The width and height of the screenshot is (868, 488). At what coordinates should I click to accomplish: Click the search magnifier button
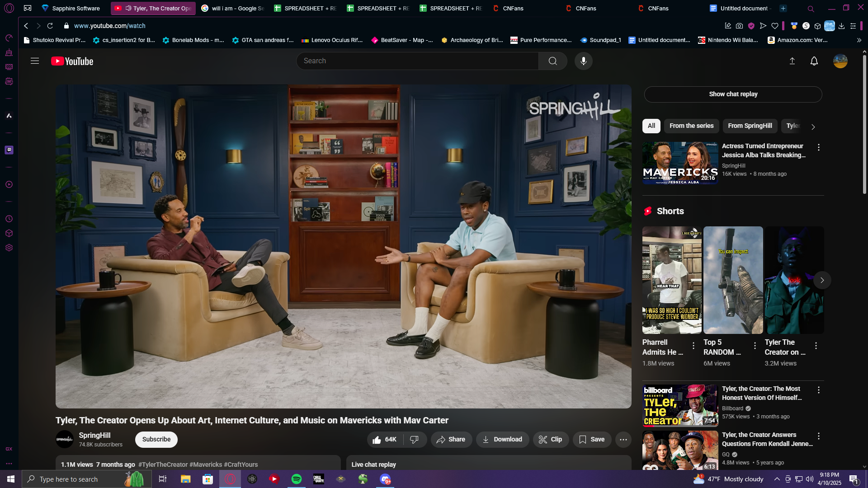pyautogui.click(x=552, y=61)
